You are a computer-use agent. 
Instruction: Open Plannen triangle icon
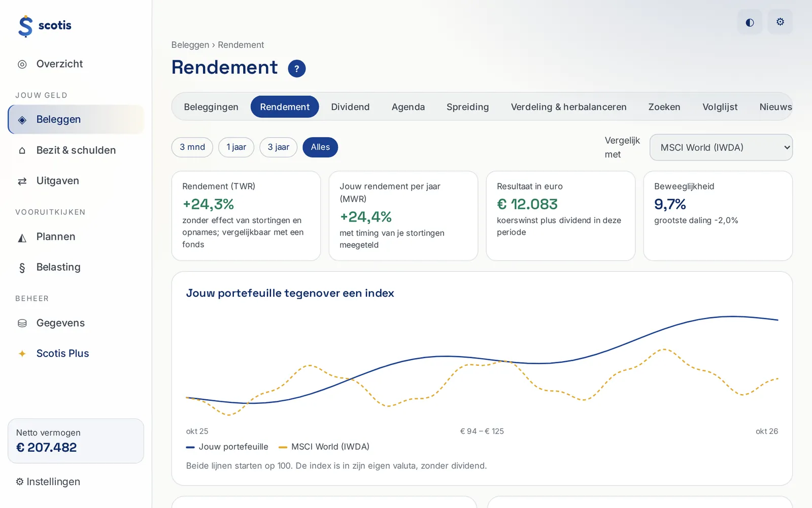(22, 237)
